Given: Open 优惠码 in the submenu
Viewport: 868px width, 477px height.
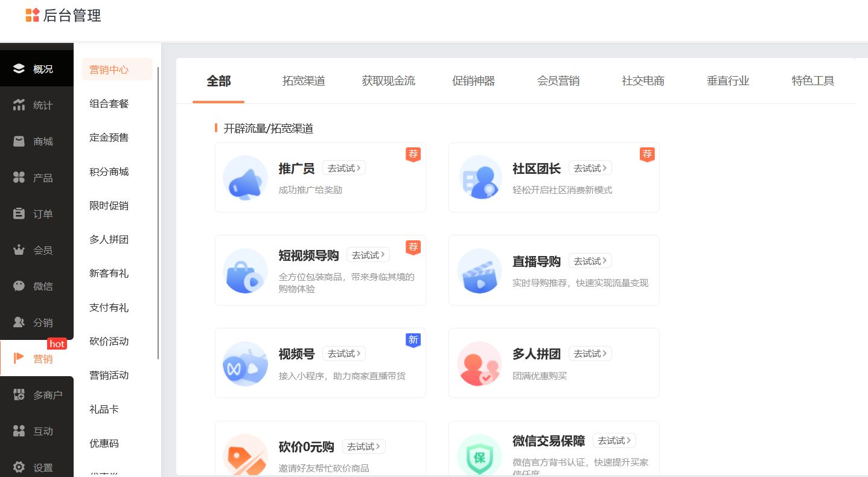Looking at the screenshot, I should (x=104, y=443).
